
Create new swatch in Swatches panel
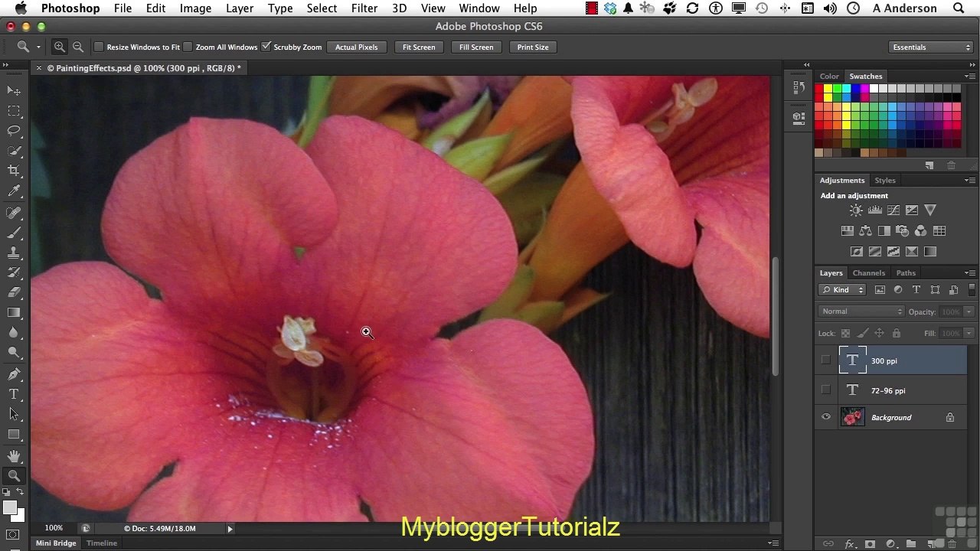(929, 165)
